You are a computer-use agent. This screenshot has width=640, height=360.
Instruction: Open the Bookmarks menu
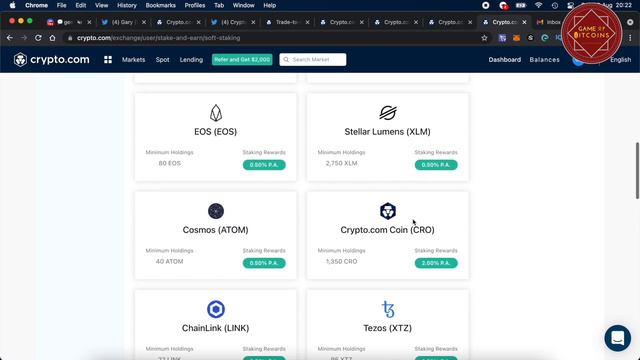tap(160, 5)
